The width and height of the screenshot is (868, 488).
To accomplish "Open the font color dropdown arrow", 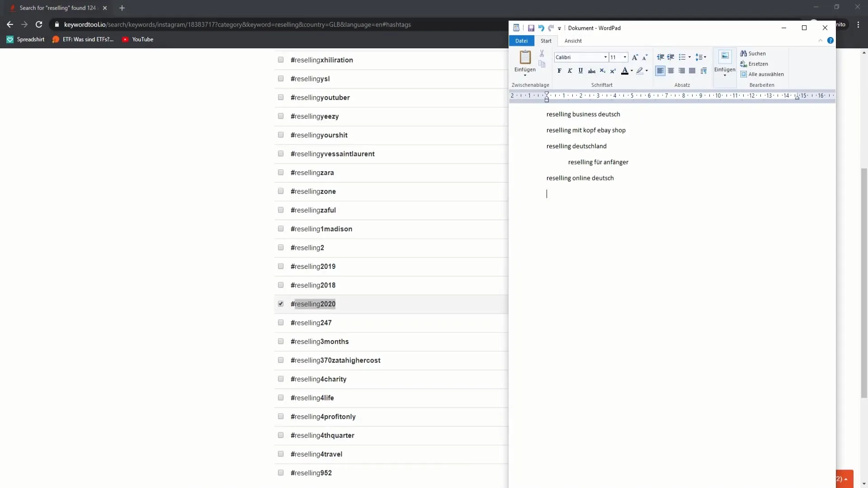I will 632,70.
